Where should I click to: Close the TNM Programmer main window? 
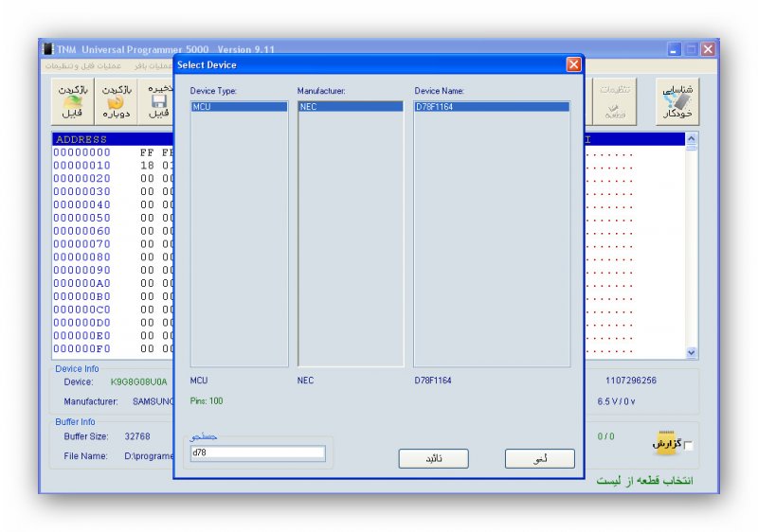pos(708,49)
